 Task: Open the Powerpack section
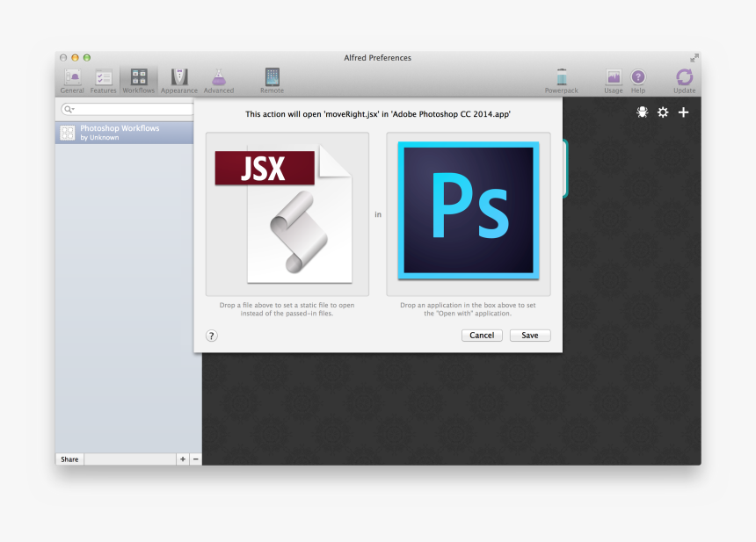click(x=561, y=81)
